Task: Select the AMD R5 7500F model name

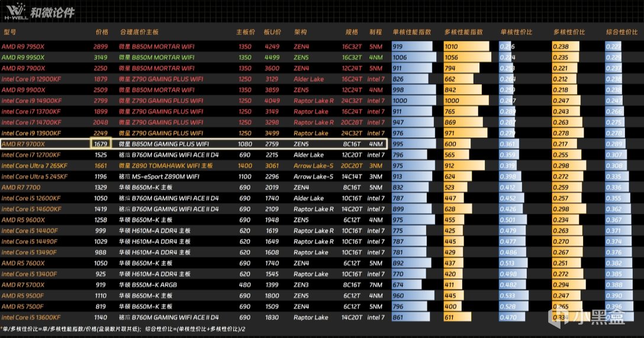Action: point(22,307)
